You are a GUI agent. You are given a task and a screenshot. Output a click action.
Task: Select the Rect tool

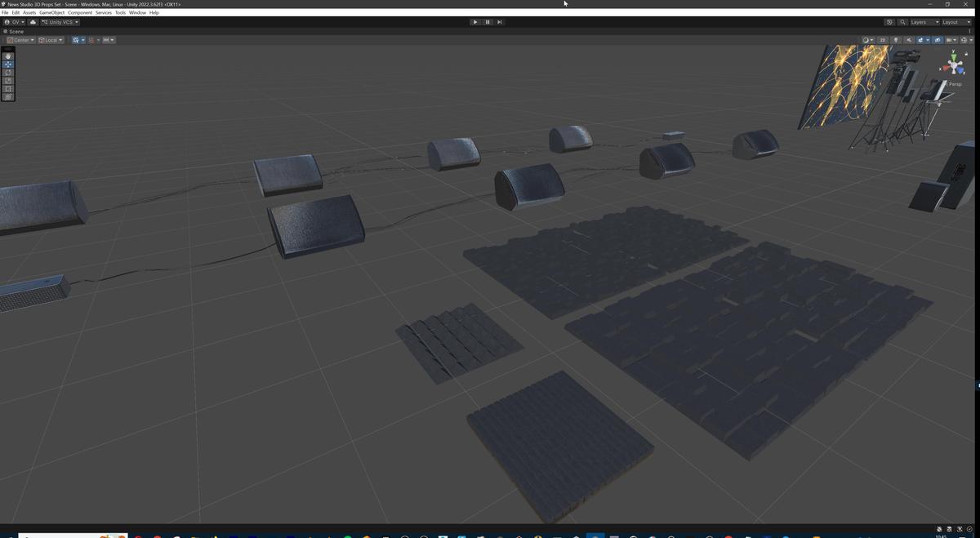coord(8,88)
